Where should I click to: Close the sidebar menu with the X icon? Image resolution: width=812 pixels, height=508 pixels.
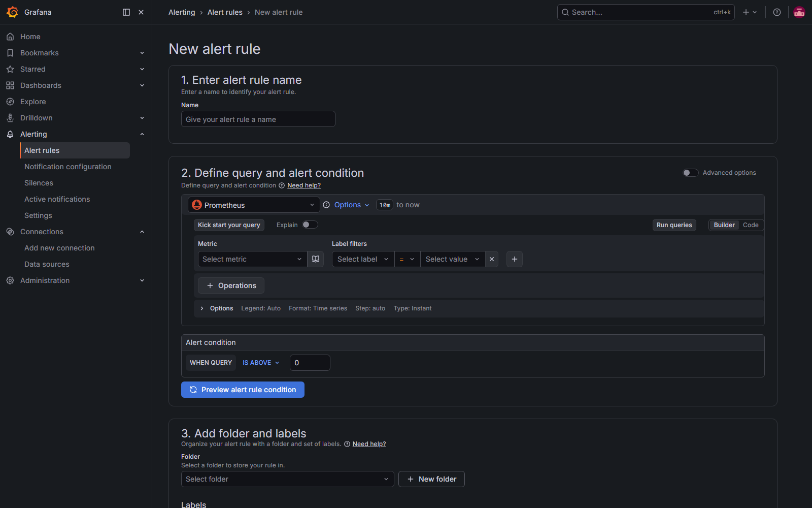pyautogui.click(x=141, y=12)
